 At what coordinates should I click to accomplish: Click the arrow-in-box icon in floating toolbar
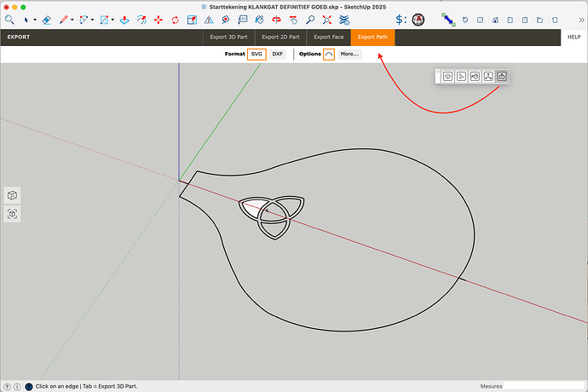(x=461, y=77)
